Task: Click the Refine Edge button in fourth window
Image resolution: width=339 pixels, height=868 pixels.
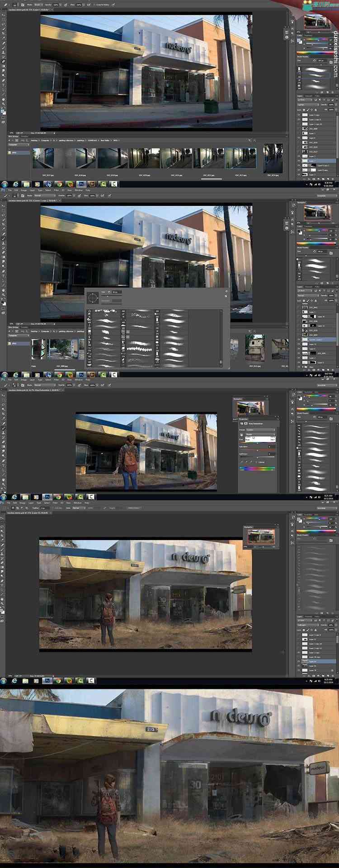Action: click(x=133, y=508)
